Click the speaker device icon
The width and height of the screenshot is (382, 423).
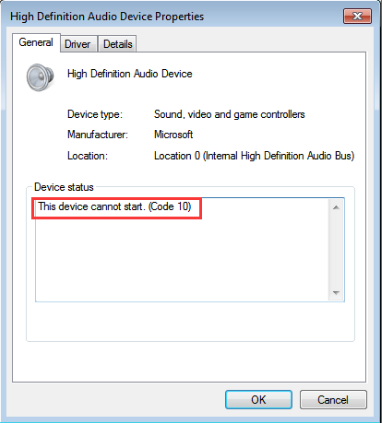pyautogui.click(x=40, y=77)
